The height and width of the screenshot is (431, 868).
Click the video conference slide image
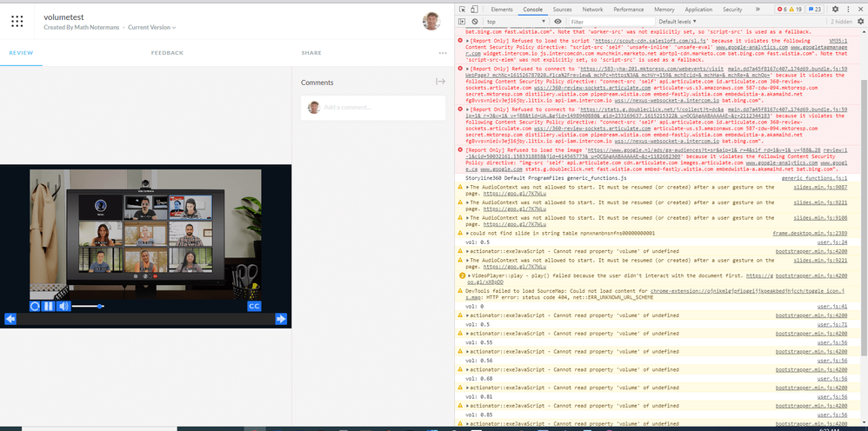click(x=145, y=235)
